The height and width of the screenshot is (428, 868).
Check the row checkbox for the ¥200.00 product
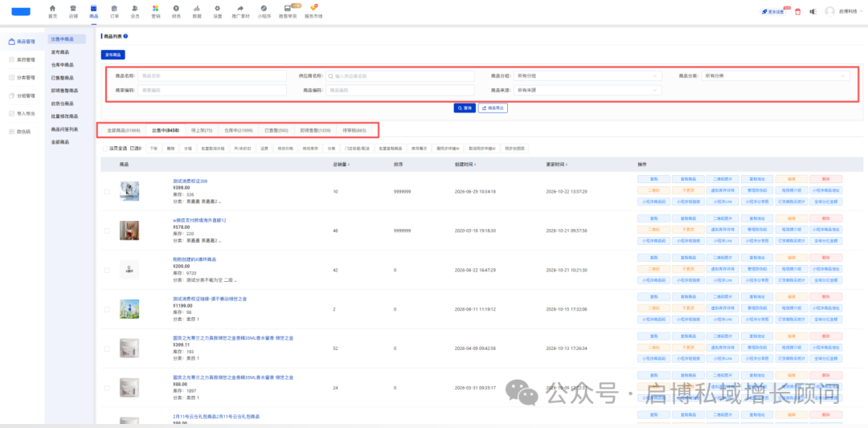pyautogui.click(x=107, y=270)
